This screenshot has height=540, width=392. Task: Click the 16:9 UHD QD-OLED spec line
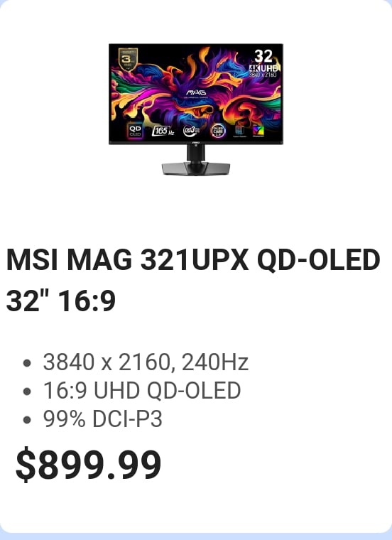tap(142, 390)
